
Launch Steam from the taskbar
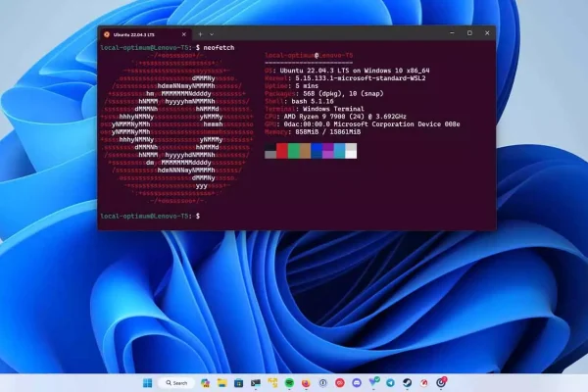coord(408,382)
